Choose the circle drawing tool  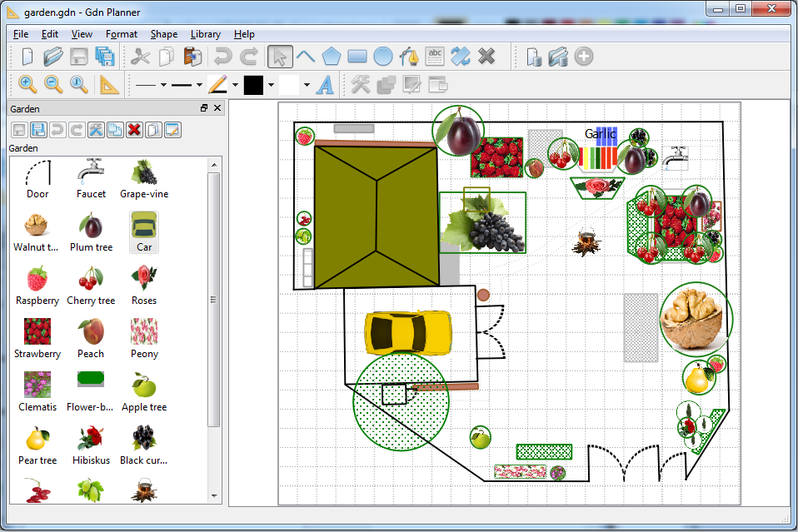tap(383, 57)
